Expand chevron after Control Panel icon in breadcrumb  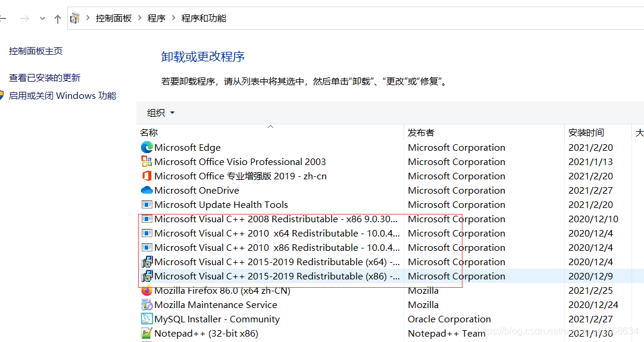point(88,18)
